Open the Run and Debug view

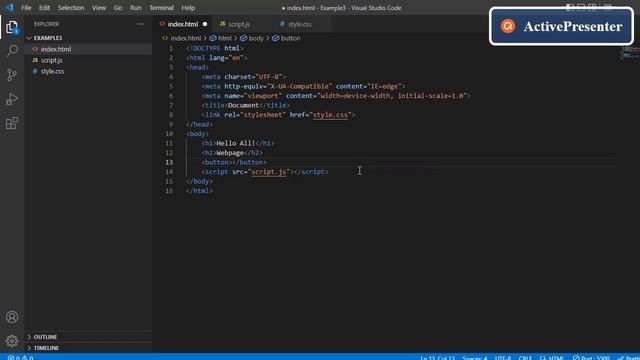(12, 99)
